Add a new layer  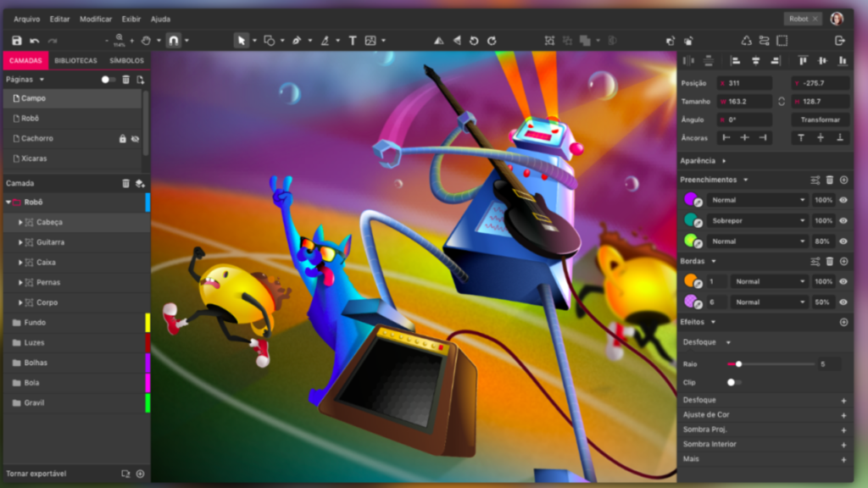[140, 183]
